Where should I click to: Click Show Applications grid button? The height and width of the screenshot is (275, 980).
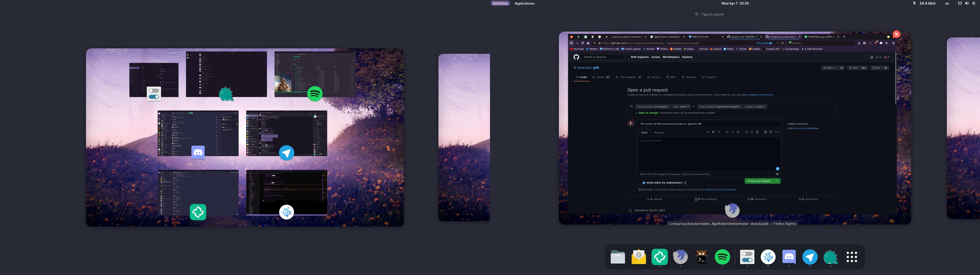(852, 257)
